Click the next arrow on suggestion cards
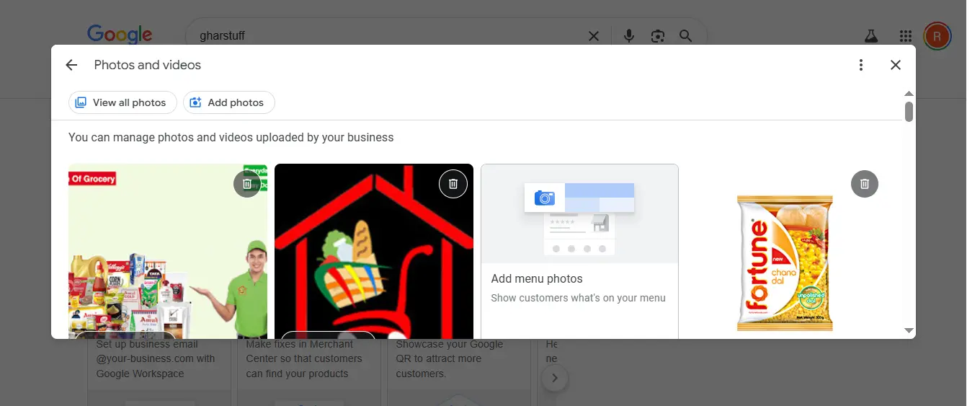This screenshot has width=980, height=406. pos(554,378)
